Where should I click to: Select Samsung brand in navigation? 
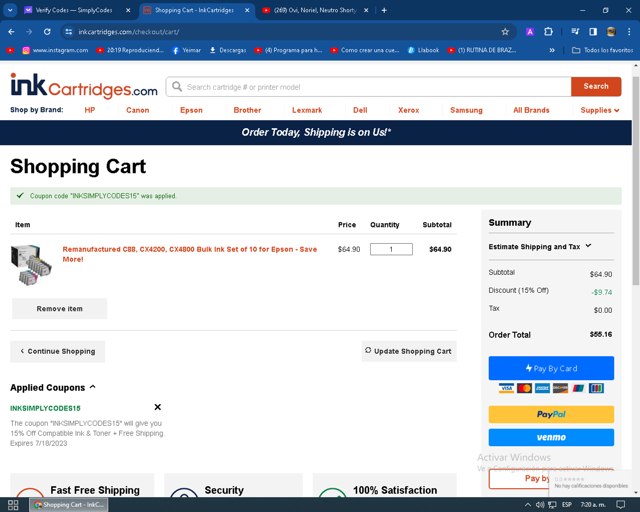[x=466, y=110]
